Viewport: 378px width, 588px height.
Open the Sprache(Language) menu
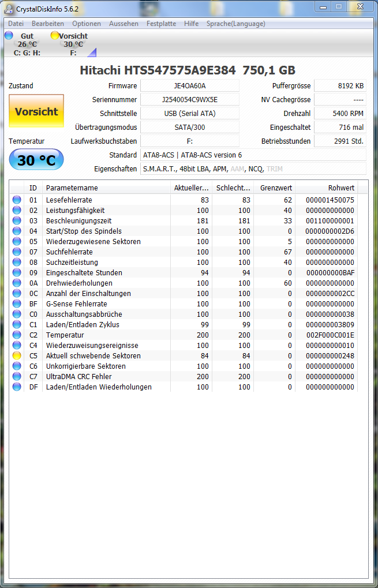click(236, 24)
